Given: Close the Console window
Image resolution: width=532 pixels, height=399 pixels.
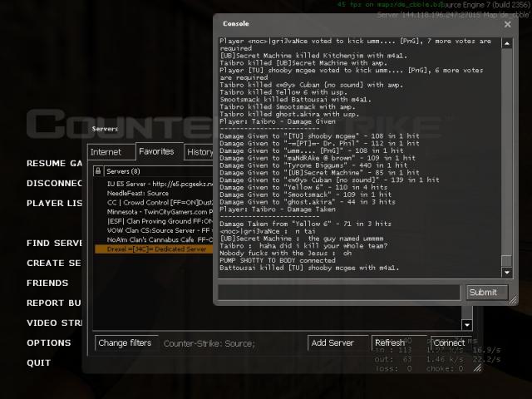Looking at the screenshot, I should pyautogui.click(x=507, y=24).
